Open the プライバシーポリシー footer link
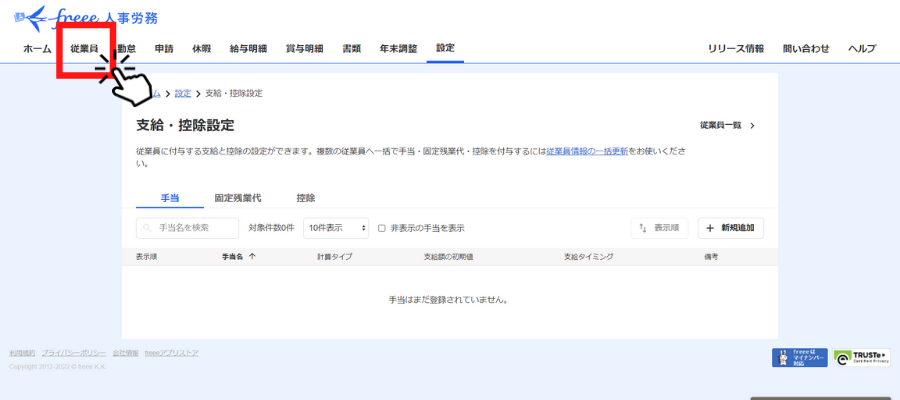Viewport: 900px width, 400px height. click(x=74, y=353)
